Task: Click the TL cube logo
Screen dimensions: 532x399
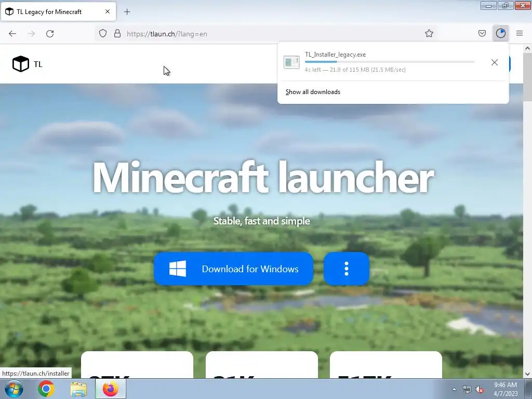Action: (21, 64)
